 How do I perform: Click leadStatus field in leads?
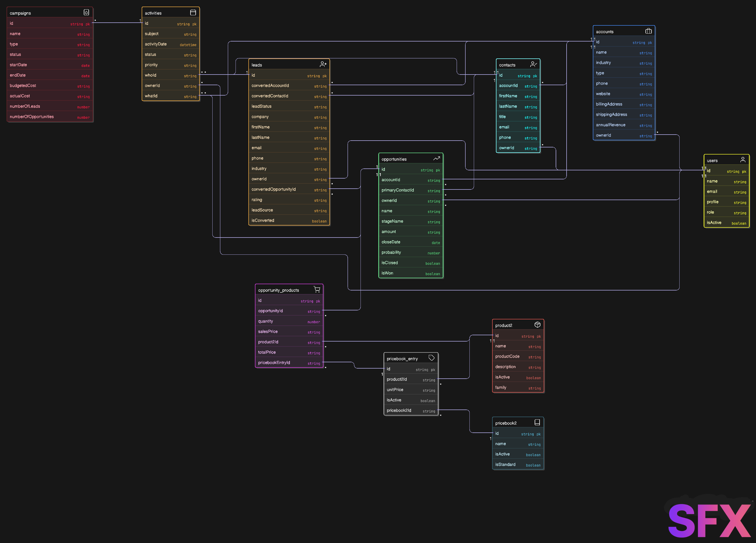[x=289, y=106]
